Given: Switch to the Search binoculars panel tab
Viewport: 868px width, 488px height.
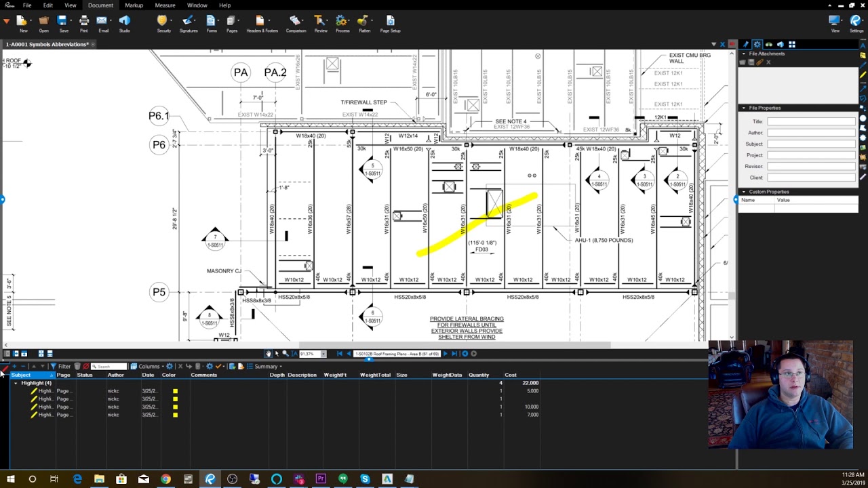Looking at the screenshot, I should 768,44.
